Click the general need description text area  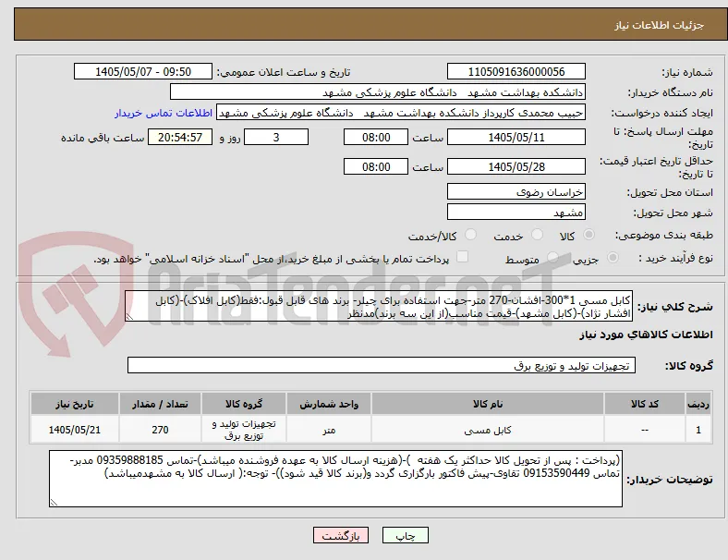click(x=379, y=307)
